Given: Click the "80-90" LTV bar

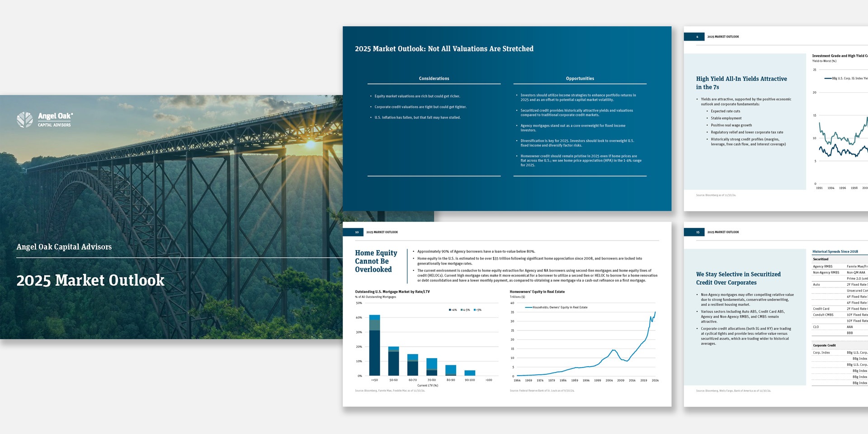Looking at the screenshot, I should pyautogui.click(x=451, y=370).
